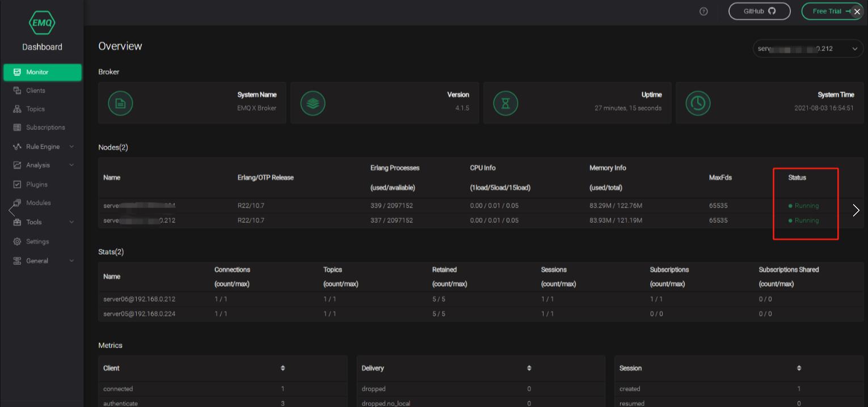Click the Free Trial button

[x=832, y=11]
